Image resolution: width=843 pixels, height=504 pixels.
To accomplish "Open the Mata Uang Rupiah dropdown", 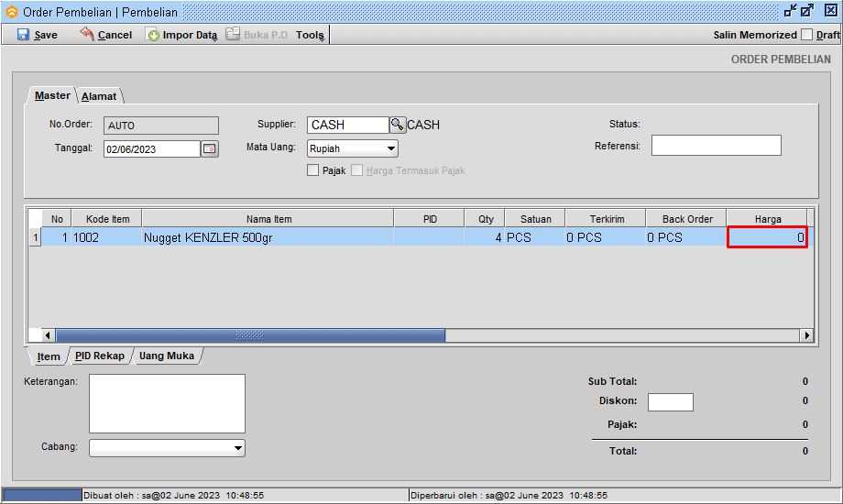I will tap(353, 148).
